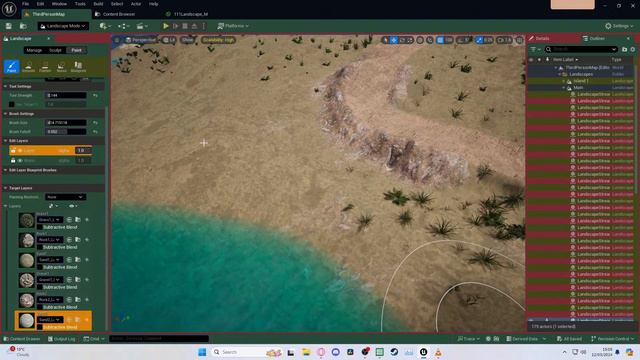Image resolution: width=640 pixels, height=360 pixels.
Task: Open the Painting Restriction dropdown
Action: coord(65,197)
